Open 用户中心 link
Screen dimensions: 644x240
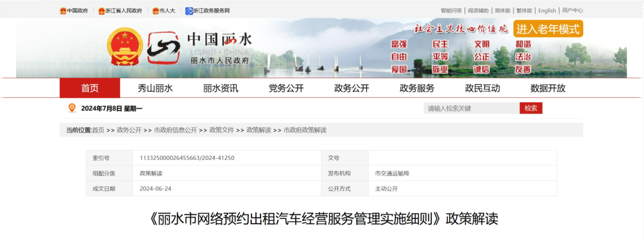point(572,11)
